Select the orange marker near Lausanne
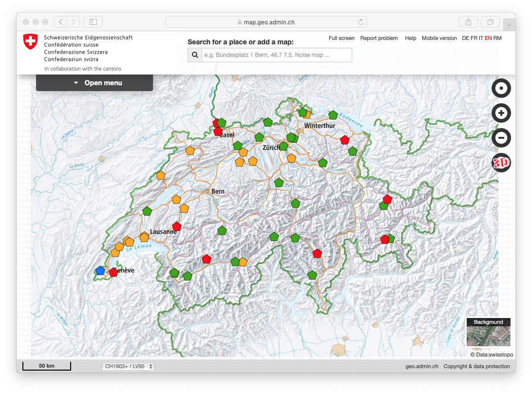Viewport: 532px width, 393px height. 144,236
